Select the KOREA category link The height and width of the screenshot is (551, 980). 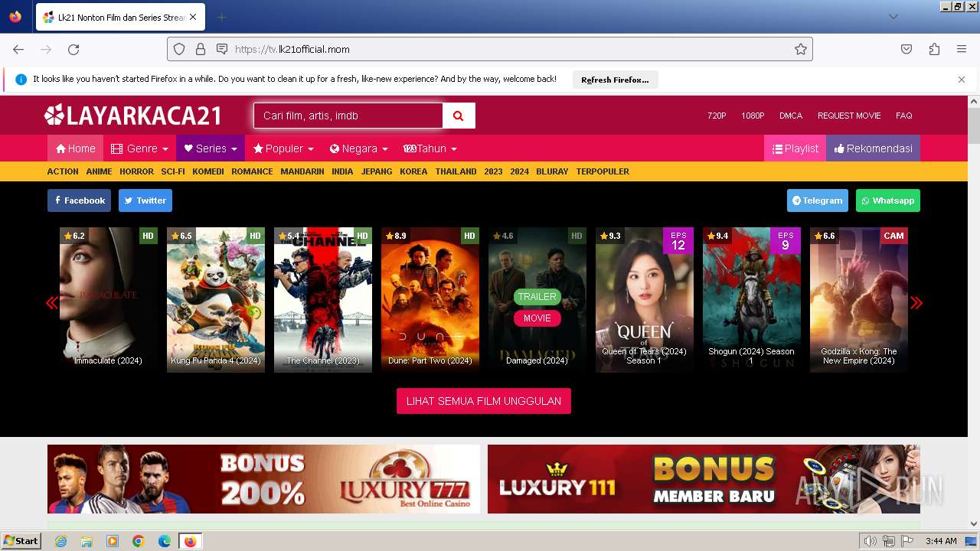point(413,171)
